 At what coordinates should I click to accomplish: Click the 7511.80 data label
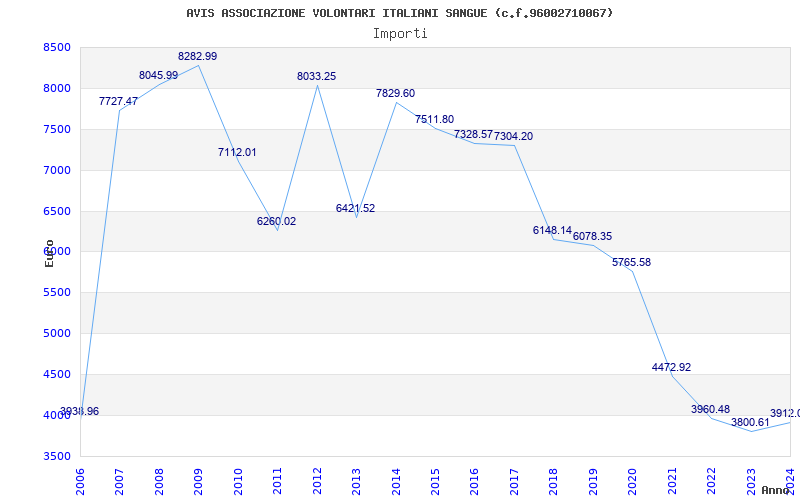point(435,120)
